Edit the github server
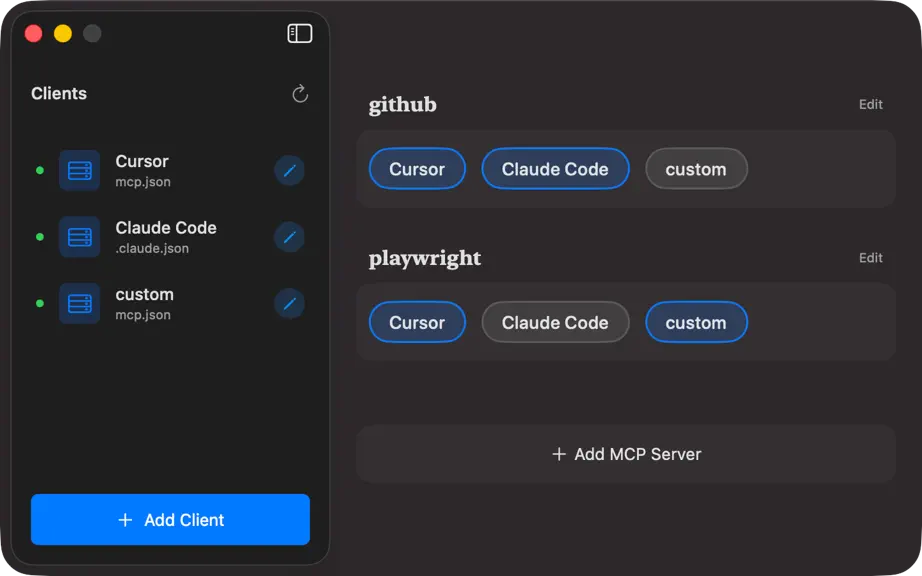The height and width of the screenshot is (576, 922). point(870,104)
